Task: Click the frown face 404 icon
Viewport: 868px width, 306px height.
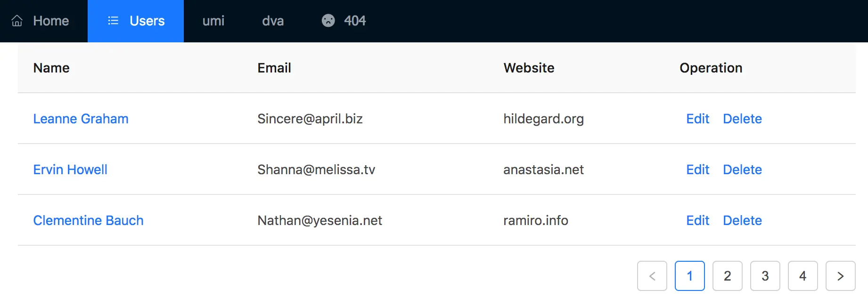Action: (328, 21)
